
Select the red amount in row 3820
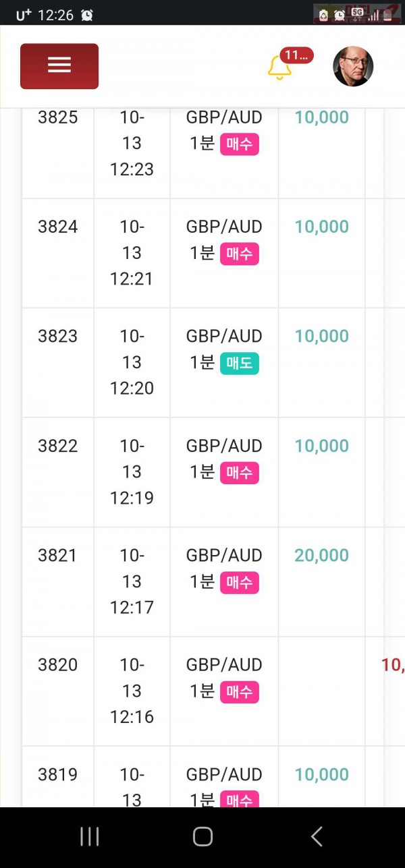394,665
